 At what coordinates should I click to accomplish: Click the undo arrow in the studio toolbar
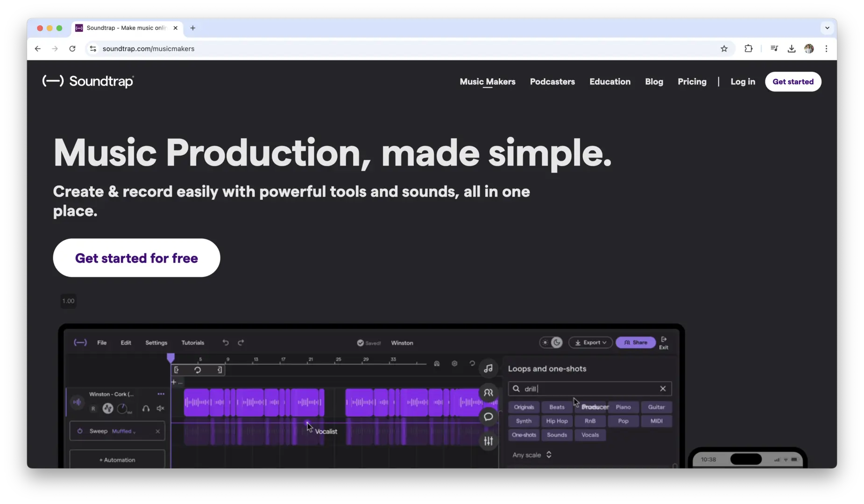coord(226,343)
